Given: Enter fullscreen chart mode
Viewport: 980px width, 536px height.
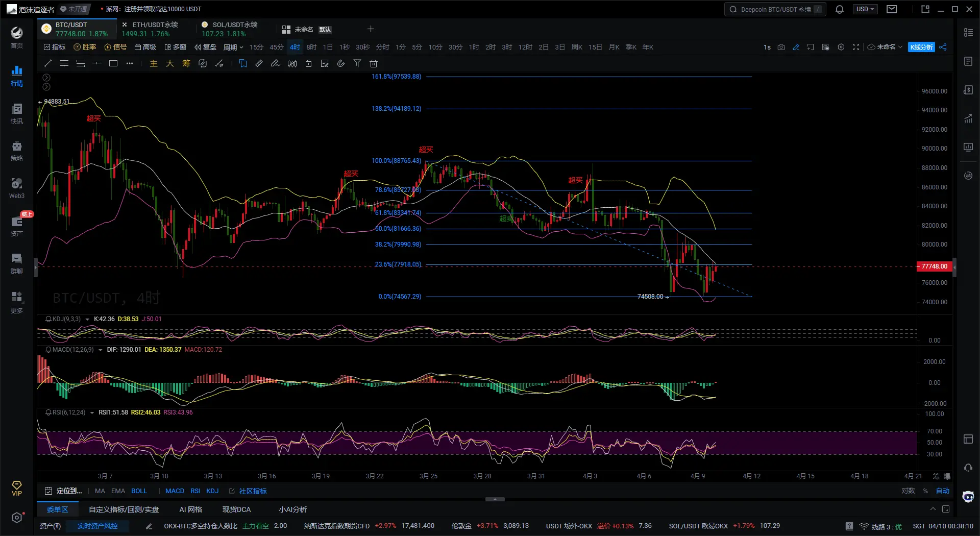Looking at the screenshot, I should pyautogui.click(x=856, y=47).
